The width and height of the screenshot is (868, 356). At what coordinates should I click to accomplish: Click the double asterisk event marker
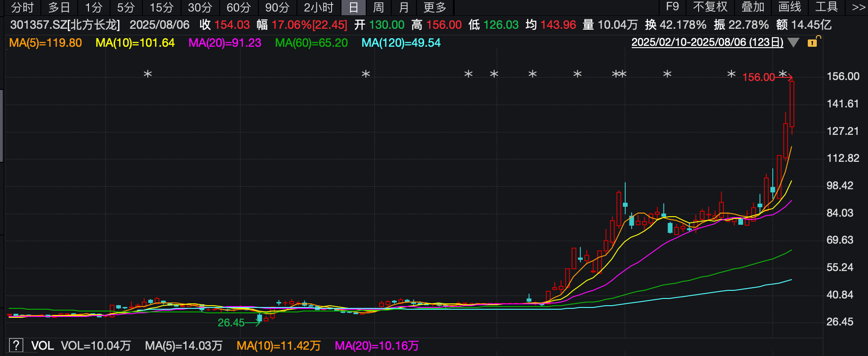click(x=619, y=74)
